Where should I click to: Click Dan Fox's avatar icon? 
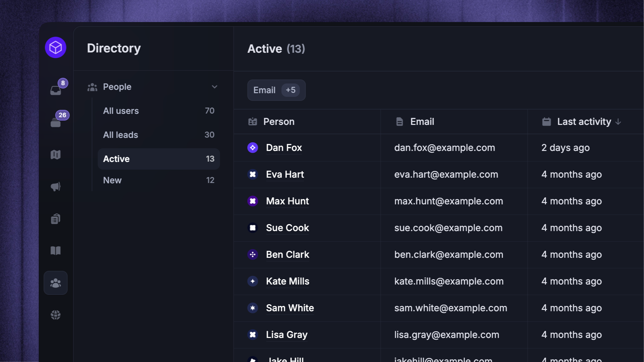coord(253,148)
